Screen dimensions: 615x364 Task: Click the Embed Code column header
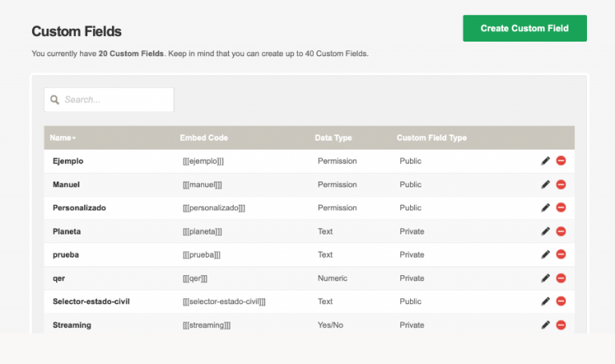pos(203,138)
